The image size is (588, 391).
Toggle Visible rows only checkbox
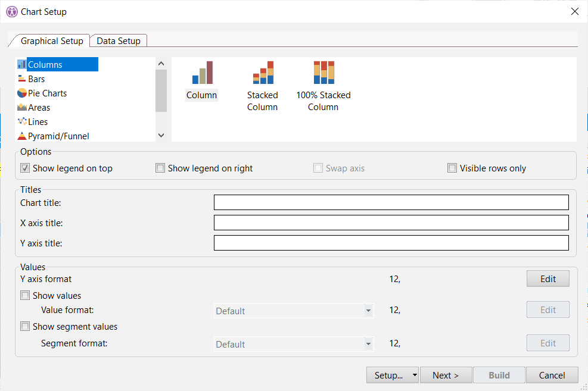tap(452, 168)
